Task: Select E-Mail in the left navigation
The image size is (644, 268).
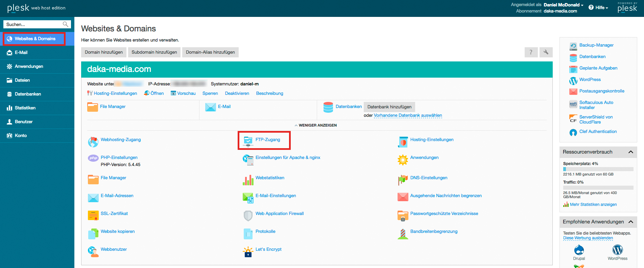Action: click(21, 53)
